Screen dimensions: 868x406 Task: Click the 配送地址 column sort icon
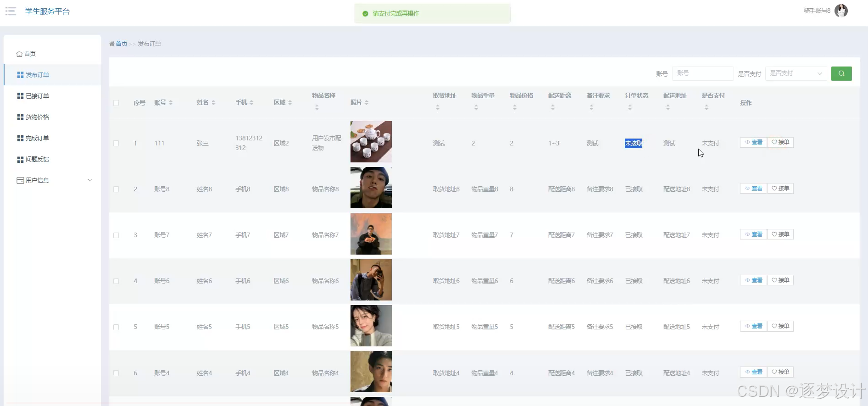pyautogui.click(x=668, y=107)
